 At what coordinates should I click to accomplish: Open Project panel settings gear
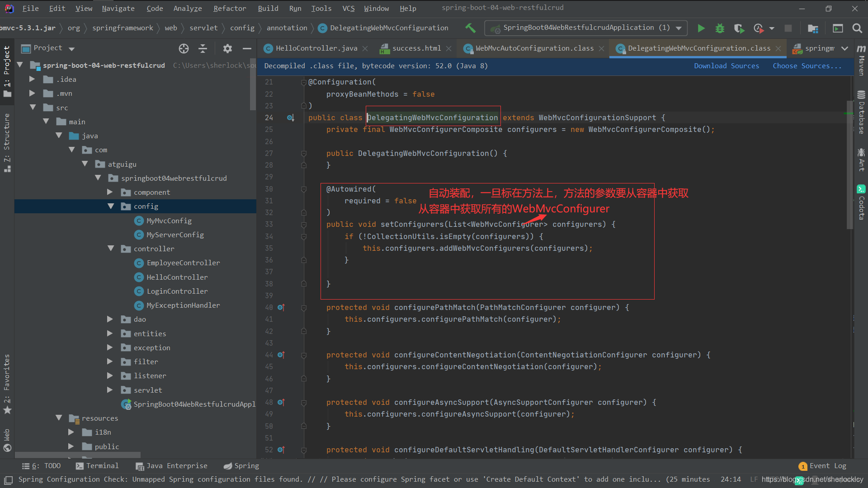227,48
